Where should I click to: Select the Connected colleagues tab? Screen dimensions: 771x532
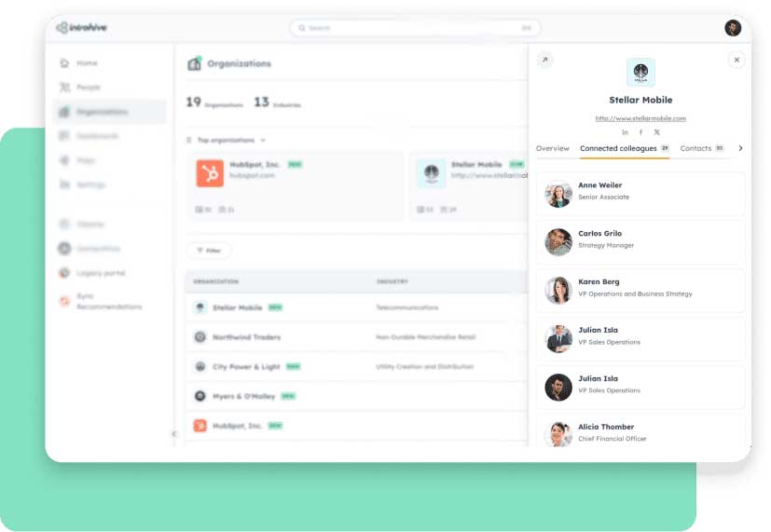point(625,148)
